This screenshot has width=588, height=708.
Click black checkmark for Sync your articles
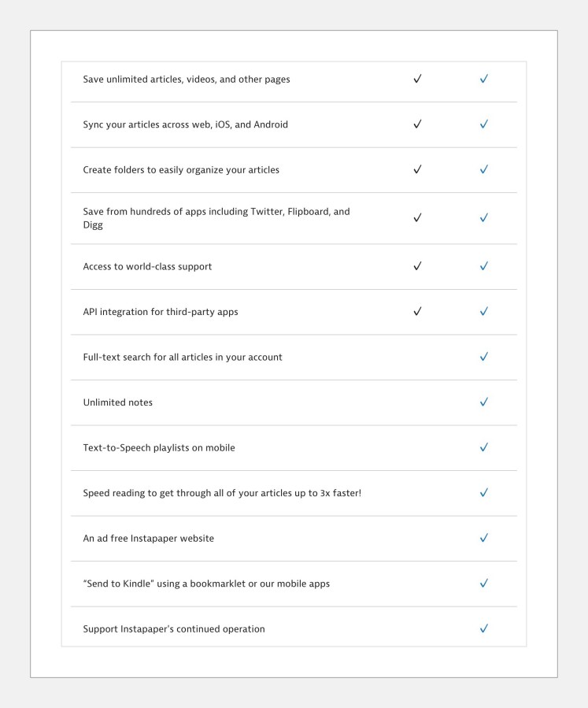pos(417,124)
